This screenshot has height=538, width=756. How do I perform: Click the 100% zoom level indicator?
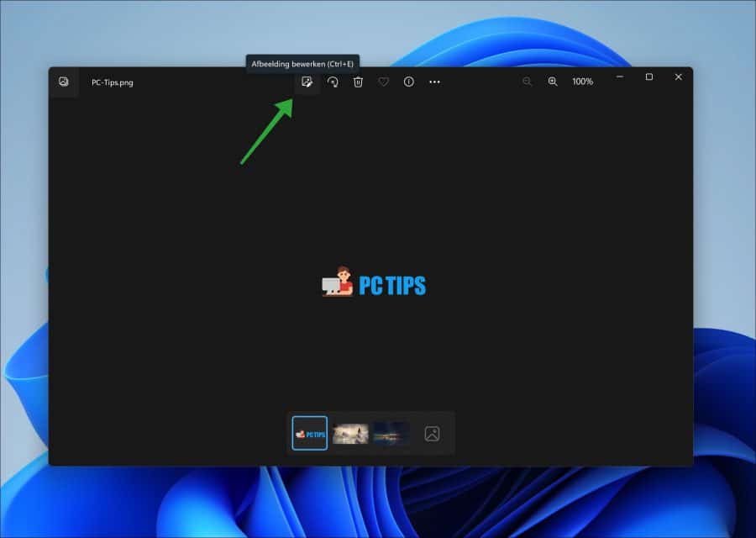point(582,82)
